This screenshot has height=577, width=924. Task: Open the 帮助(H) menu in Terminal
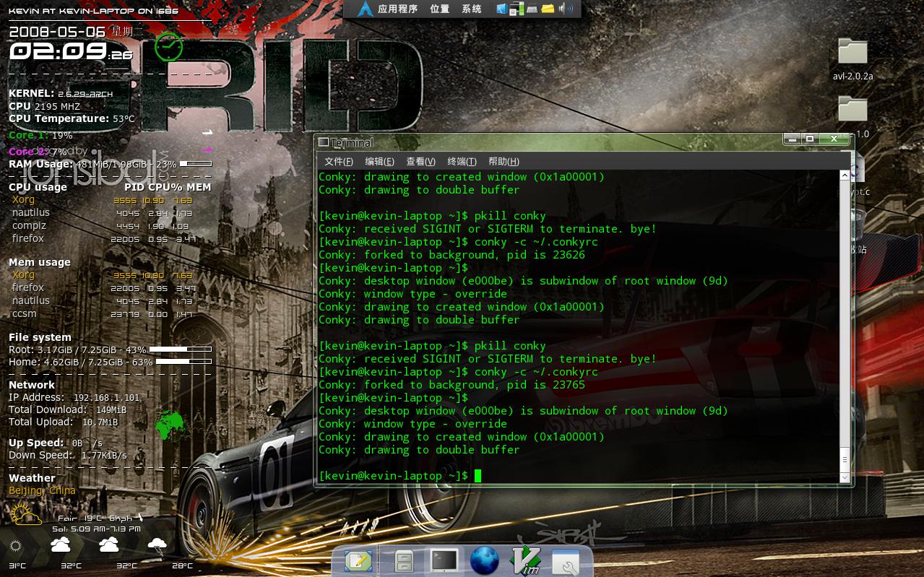coord(504,161)
